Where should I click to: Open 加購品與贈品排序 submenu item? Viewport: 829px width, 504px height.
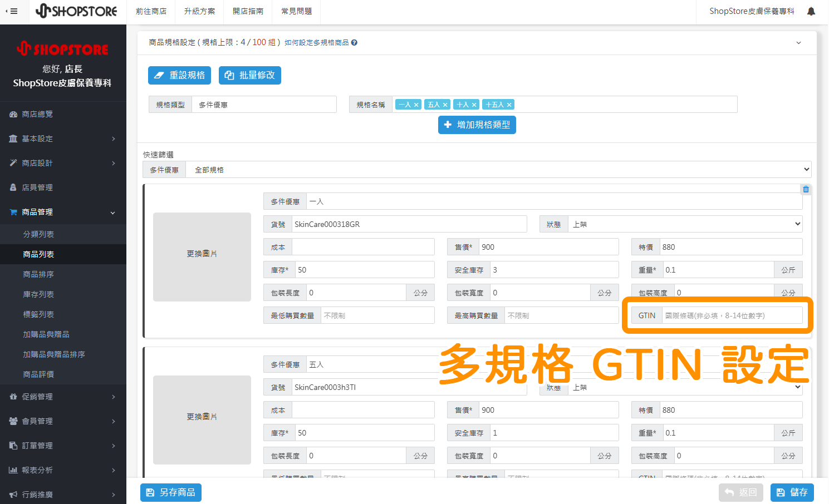coord(63,354)
